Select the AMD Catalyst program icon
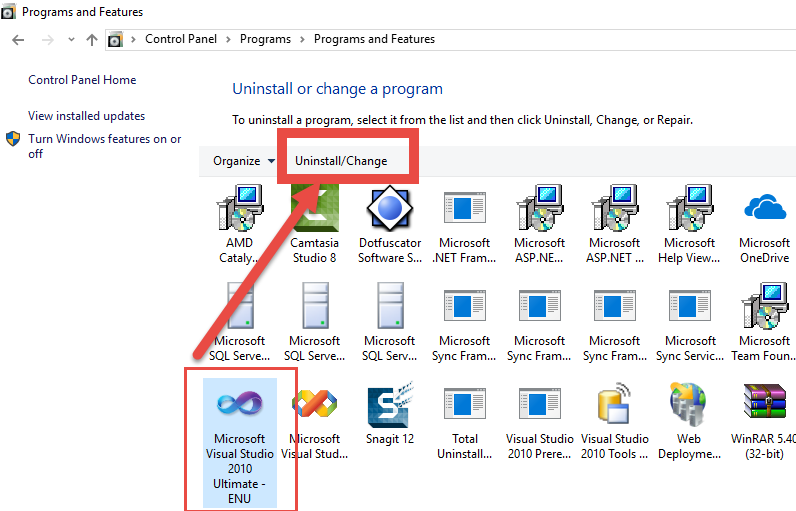Viewport: 796px width, 511px height. click(x=240, y=209)
